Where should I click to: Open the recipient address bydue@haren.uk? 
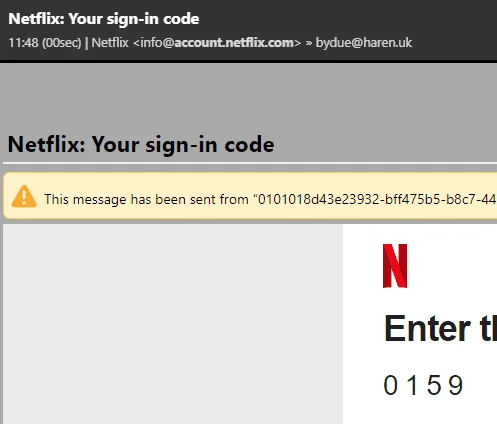364,43
